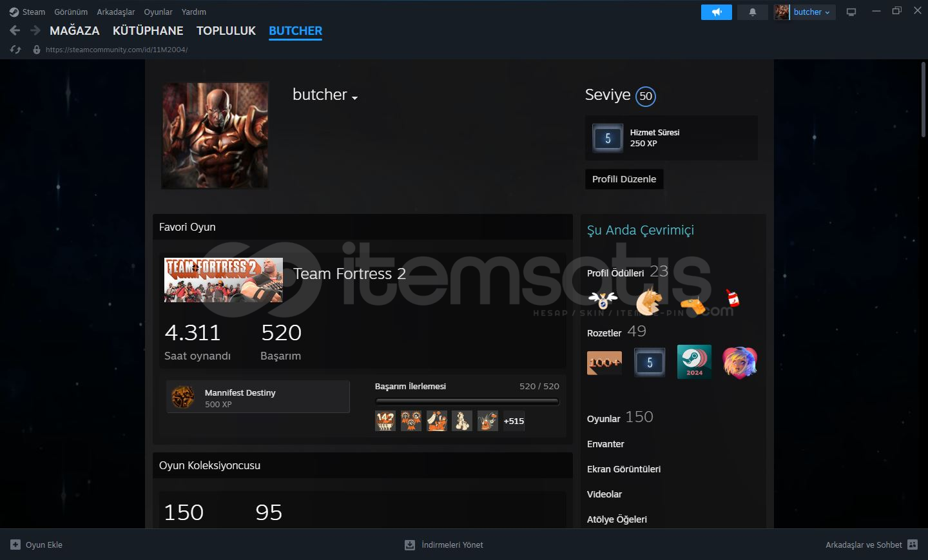Image resolution: width=928 pixels, height=560 pixels.
Task: Open the Profil Ödülleri link
Action: 615,273
